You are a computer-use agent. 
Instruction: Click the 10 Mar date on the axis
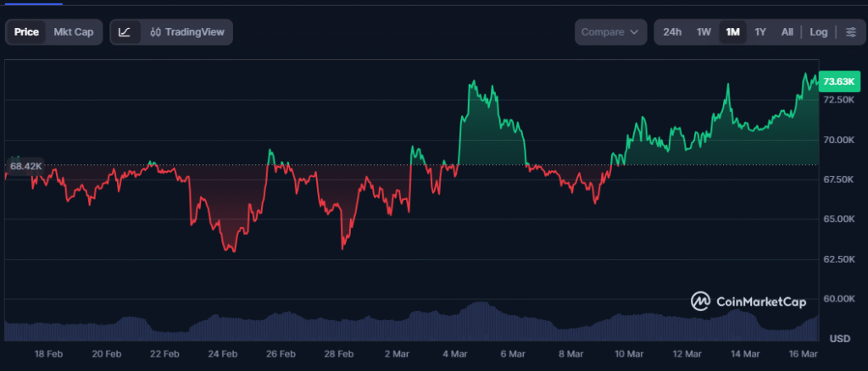click(629, 353)
